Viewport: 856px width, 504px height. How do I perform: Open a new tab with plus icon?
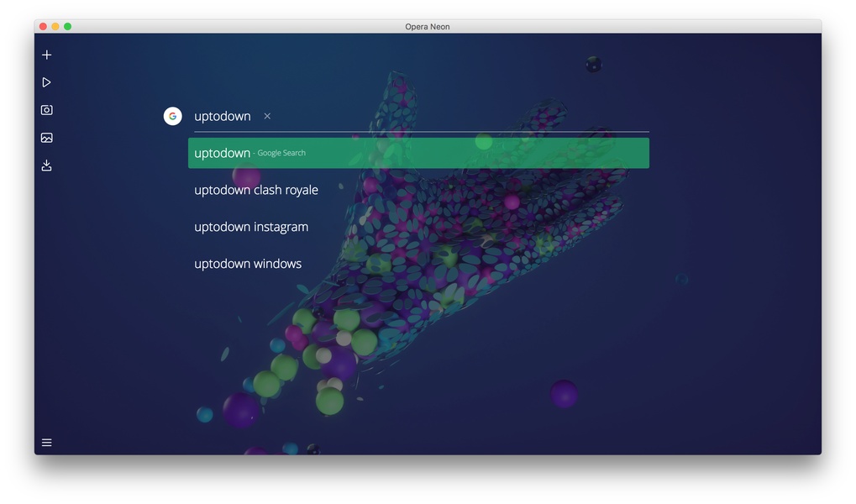coord(47,55)
